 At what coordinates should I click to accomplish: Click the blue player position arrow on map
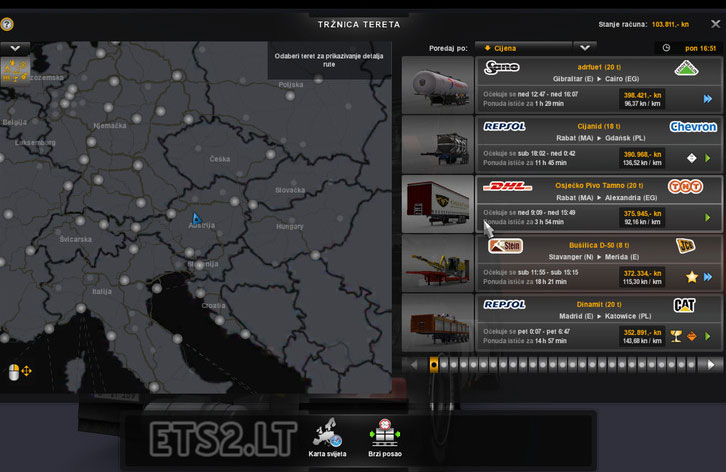[x=197, y=218]
